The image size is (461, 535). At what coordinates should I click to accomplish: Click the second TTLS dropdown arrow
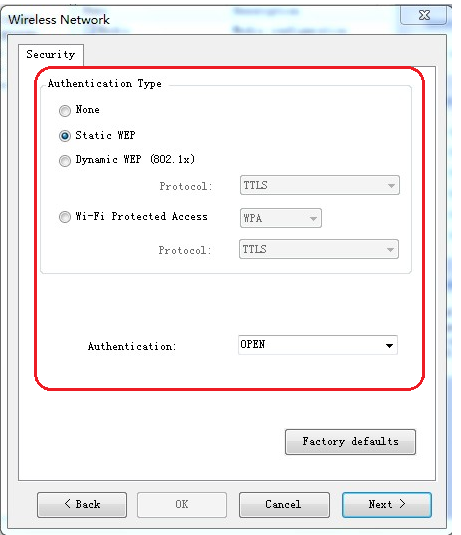[390, 250]
